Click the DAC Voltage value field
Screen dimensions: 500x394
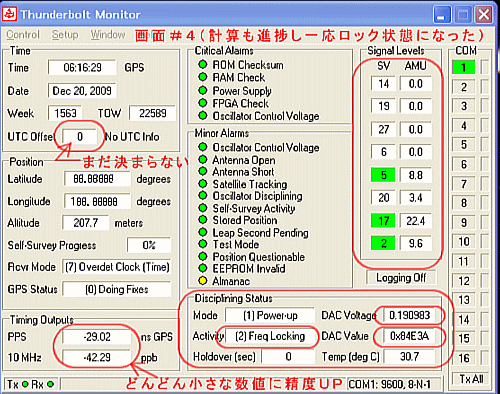coord(409,315)
